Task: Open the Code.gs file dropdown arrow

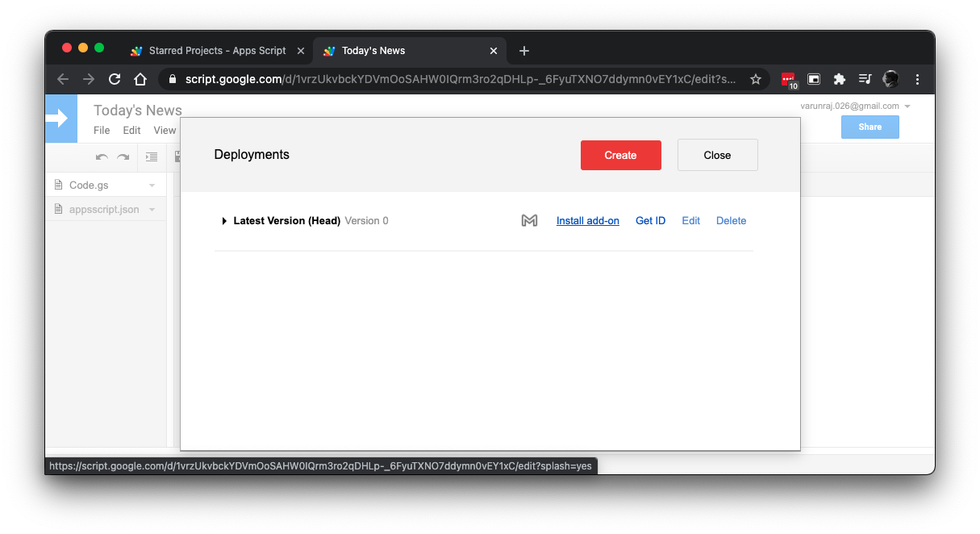Action: (152, 186)
